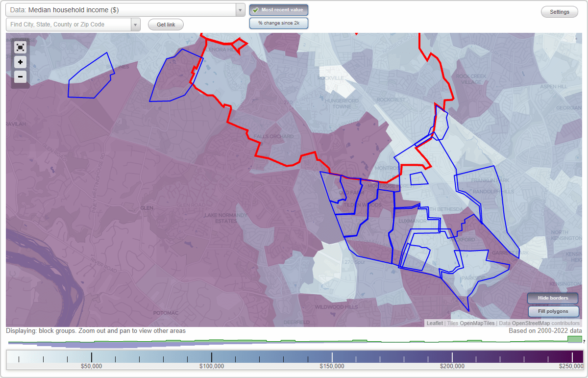The image size is (588, 378).
Task: Click the fit-to-extent icon on the map
Action: click(20, 47)
